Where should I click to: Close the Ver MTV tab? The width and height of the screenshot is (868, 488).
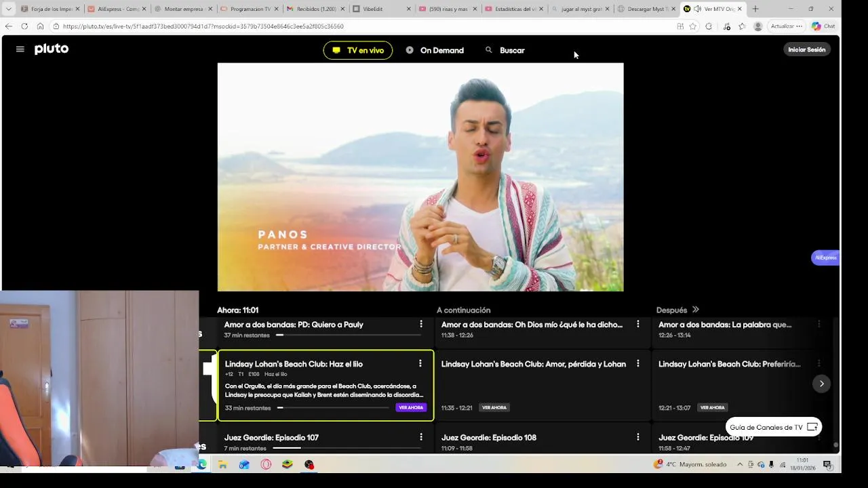coord(739,9)
